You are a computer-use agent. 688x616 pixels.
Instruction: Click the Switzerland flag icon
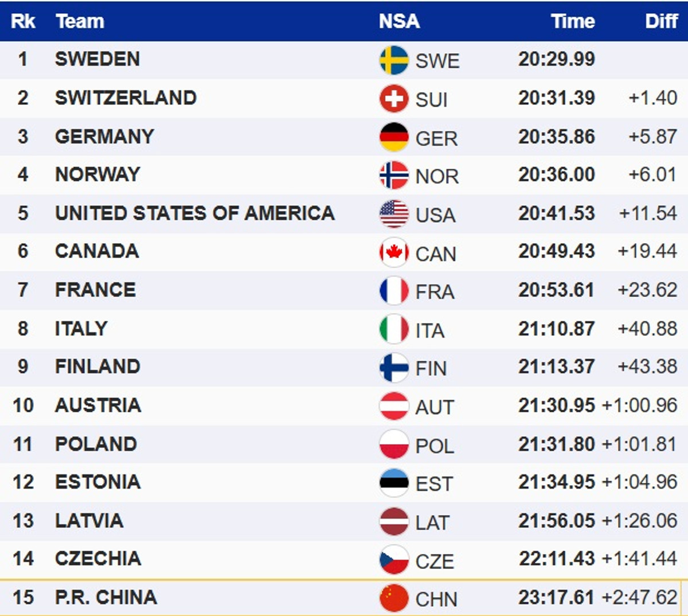[394, 99]
